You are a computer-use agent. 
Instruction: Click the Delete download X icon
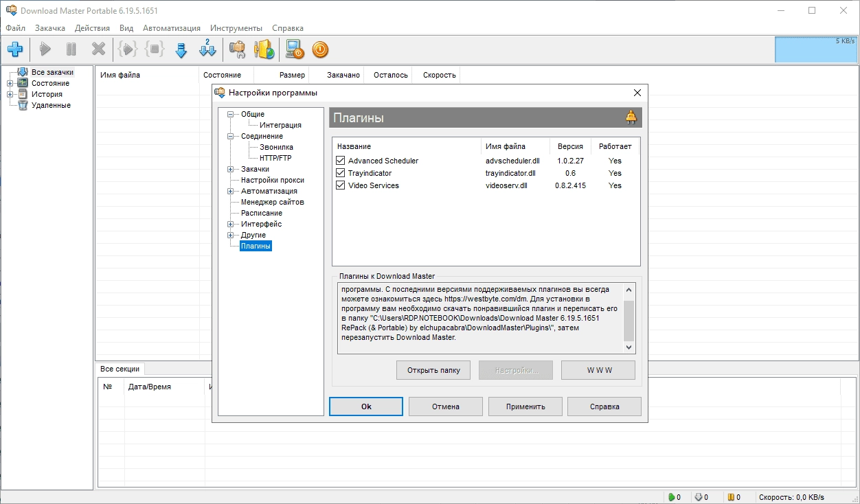[99, 49]
